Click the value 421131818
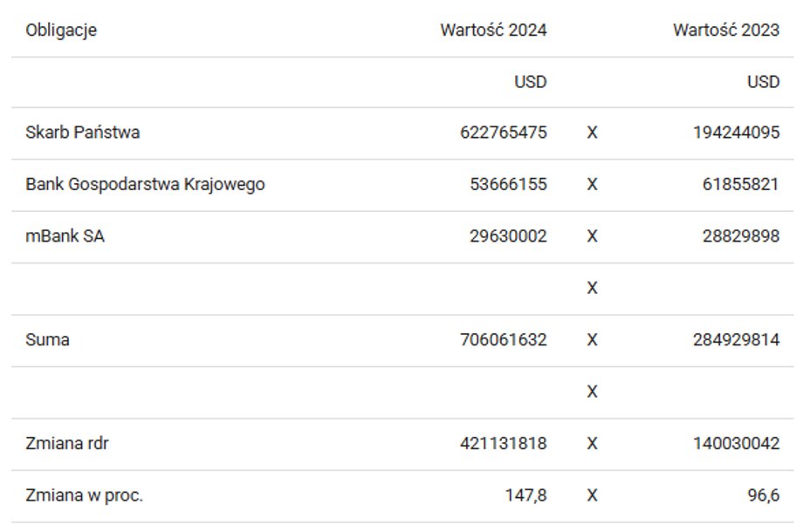Screen dimensions: 803x532 [x=503, y=444]
